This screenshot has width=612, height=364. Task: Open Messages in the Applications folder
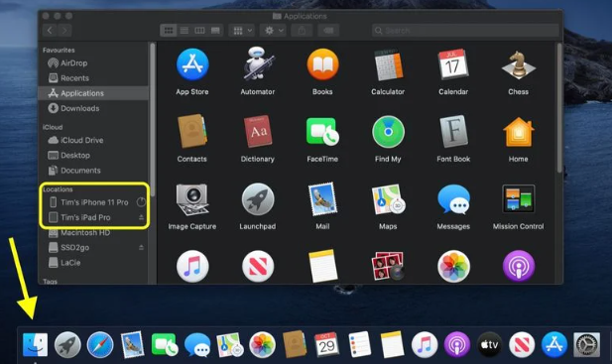point(453,199)
